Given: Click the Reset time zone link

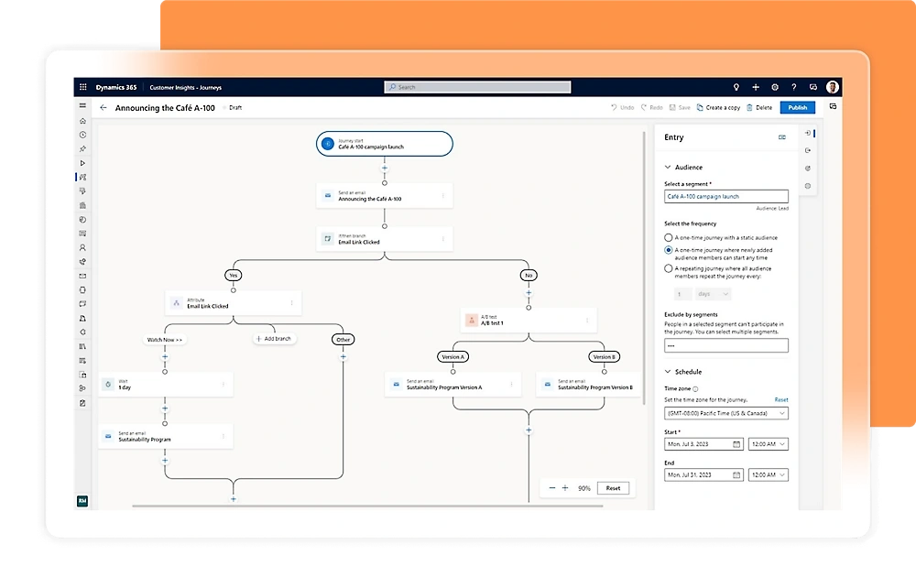Looking at the screenshot, I should coord(781,400).
